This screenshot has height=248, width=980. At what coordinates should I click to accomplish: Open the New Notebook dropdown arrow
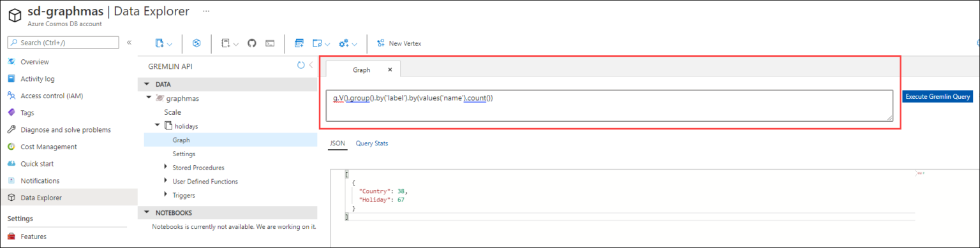tap(235, 44)
